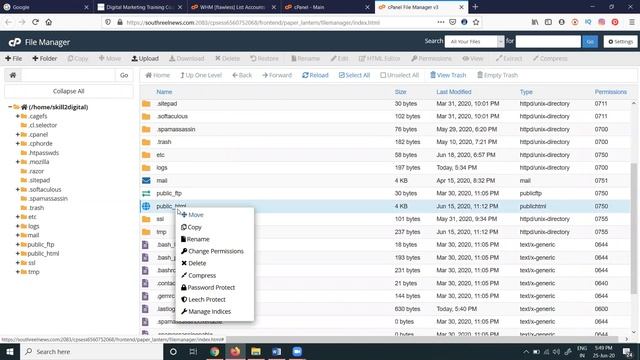640x360 pixels.
Task: Click the public_html globe icon
Action: [146, 206]
